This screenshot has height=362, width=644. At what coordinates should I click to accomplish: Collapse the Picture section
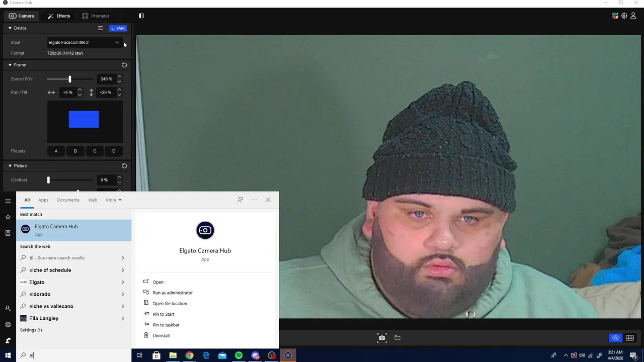click(x=10, y=166)
